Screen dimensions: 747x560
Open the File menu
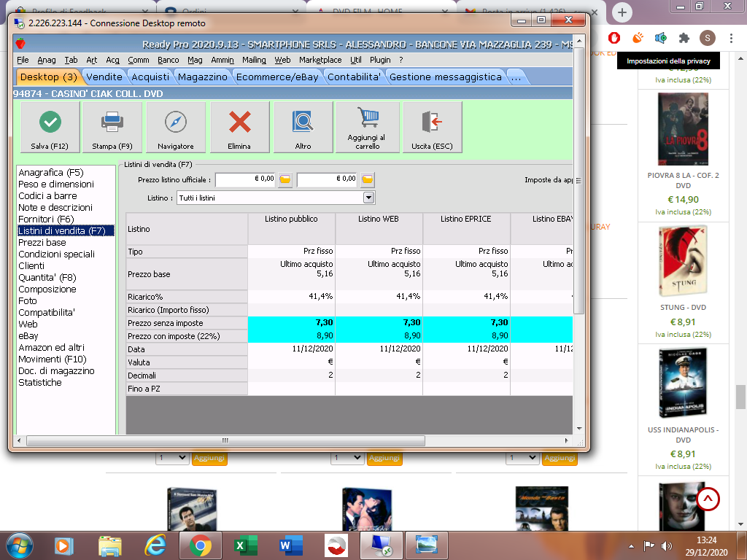pos(23,60)
